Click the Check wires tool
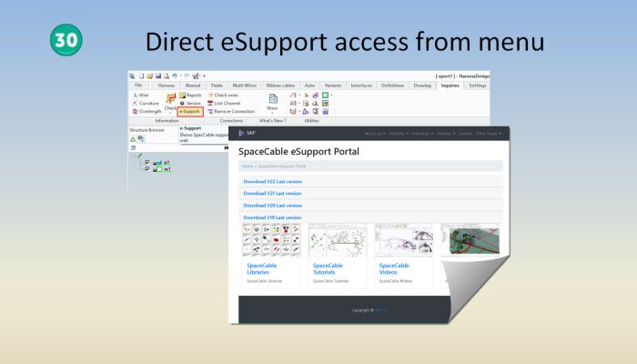 pyautogui.click(x=226, y=95)
